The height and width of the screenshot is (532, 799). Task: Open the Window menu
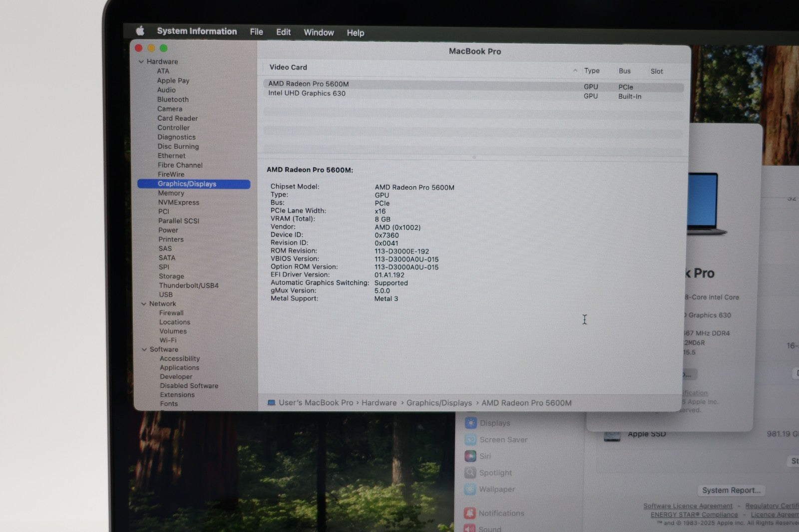click(x=319, y=32)
